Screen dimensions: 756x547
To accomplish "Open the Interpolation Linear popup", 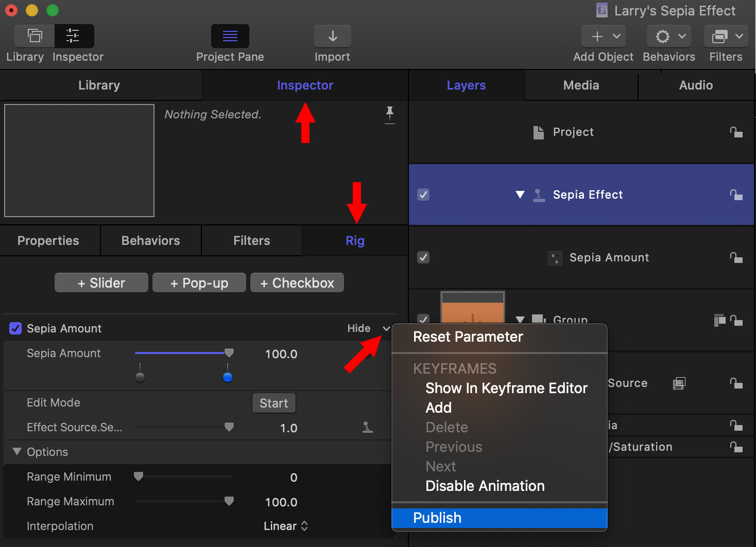I will [285, 526].
